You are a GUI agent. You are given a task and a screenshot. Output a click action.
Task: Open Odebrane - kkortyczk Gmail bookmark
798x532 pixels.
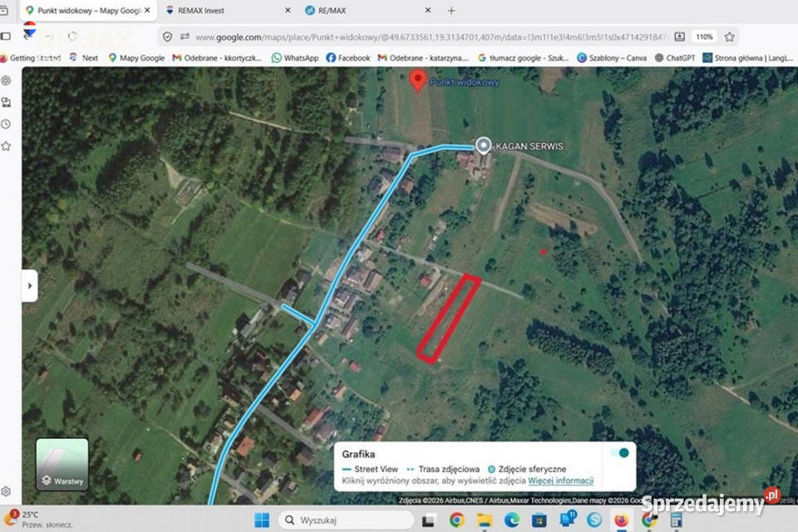click(x=217, y=58)
